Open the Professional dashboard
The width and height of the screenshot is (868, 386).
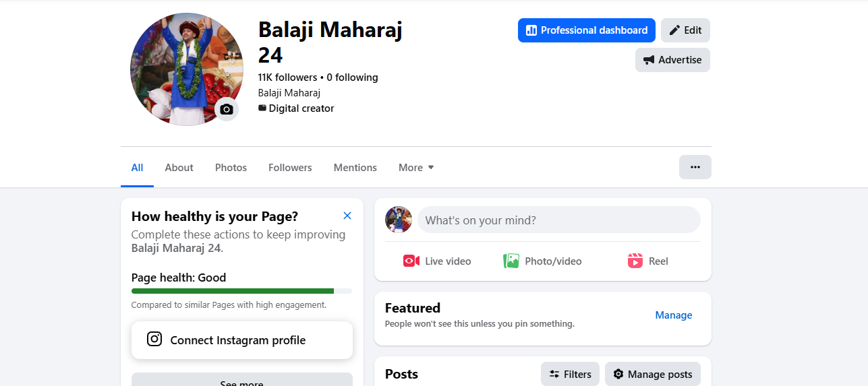tap(586, 30)
